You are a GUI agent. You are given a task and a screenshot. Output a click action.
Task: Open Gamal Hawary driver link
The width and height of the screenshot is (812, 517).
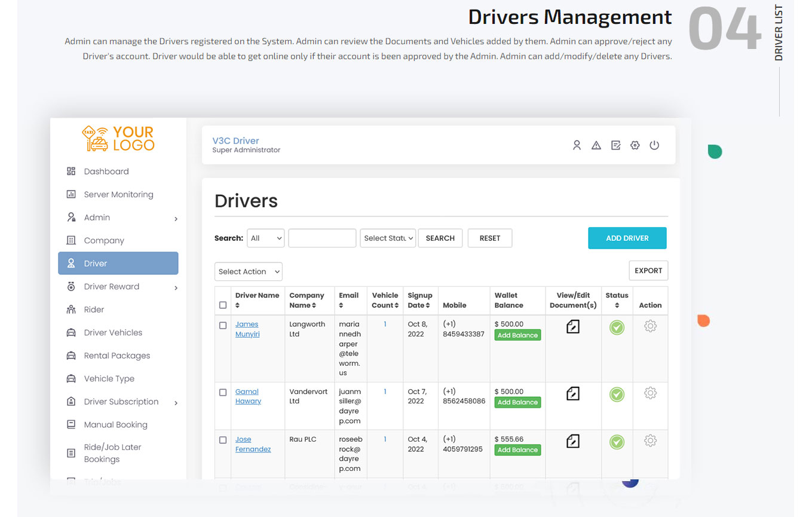(x=248, y=396)
